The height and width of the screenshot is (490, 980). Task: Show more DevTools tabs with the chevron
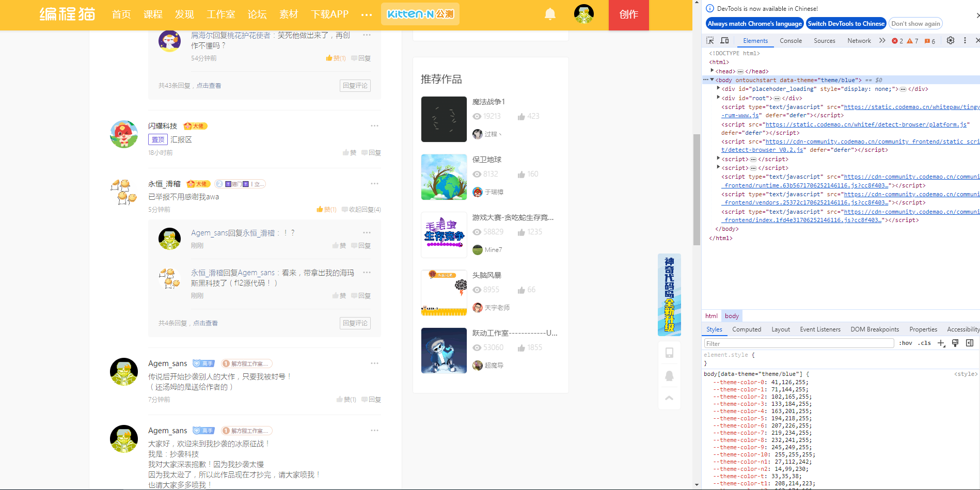click(882, 41)
